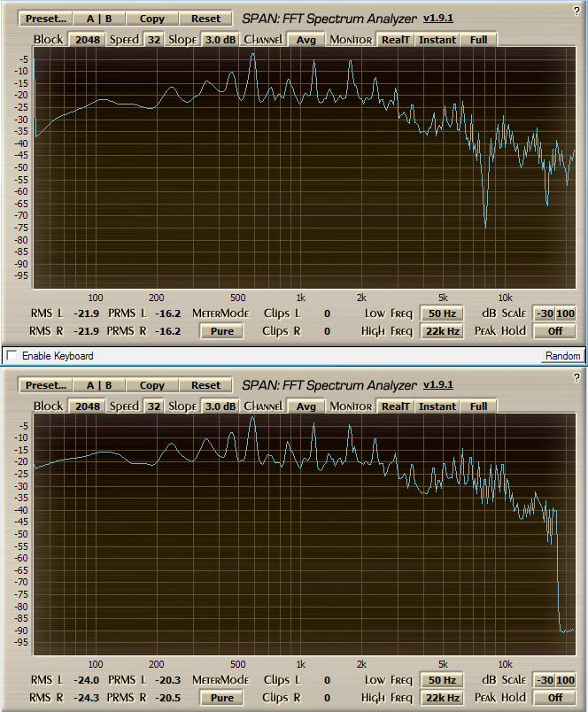Click the dB Scale -30 value in upper analyzer
This screenshot has height=712, width=588.
544,313
